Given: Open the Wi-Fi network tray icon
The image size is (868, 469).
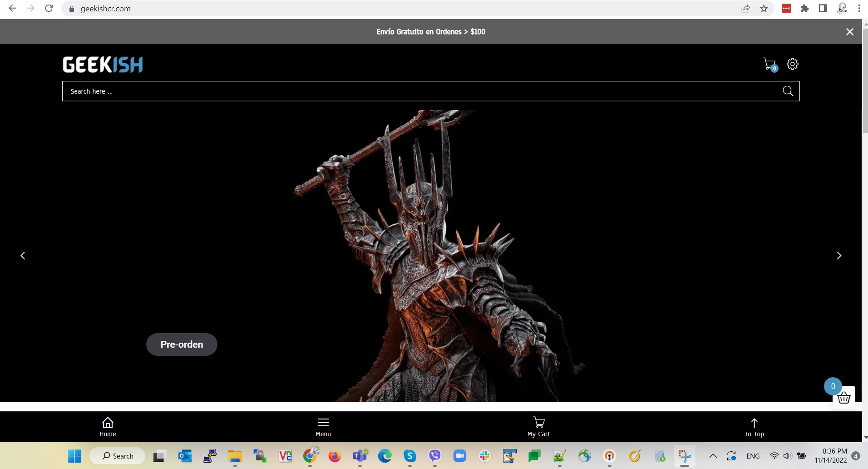Looking at the screenshot, I should 774,456.
